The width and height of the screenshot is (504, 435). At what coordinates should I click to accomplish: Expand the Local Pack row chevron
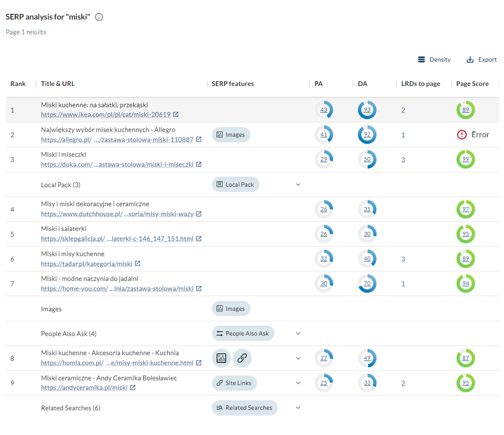[x=298, y=185]
